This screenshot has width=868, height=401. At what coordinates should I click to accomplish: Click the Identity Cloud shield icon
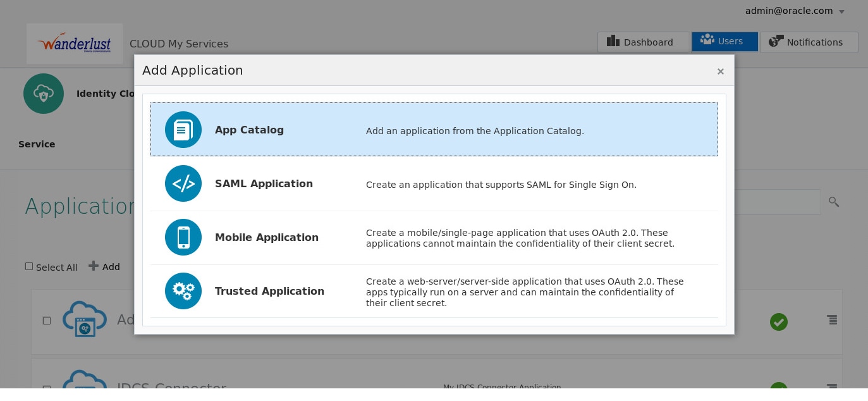44,94
